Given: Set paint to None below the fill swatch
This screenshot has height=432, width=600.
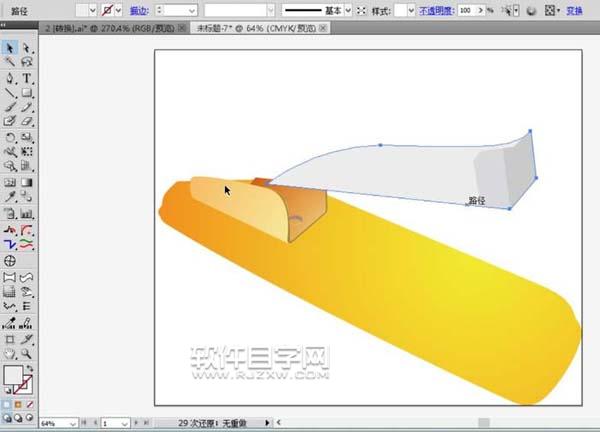Looking at the screenshot, I should point(32,404).
